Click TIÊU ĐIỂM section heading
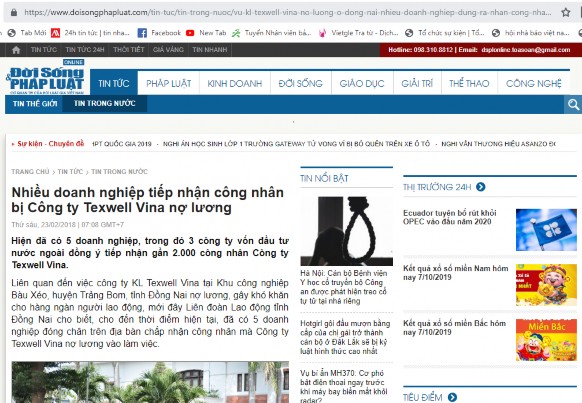The height and width of the screenshot is (403, 582). 422,397
